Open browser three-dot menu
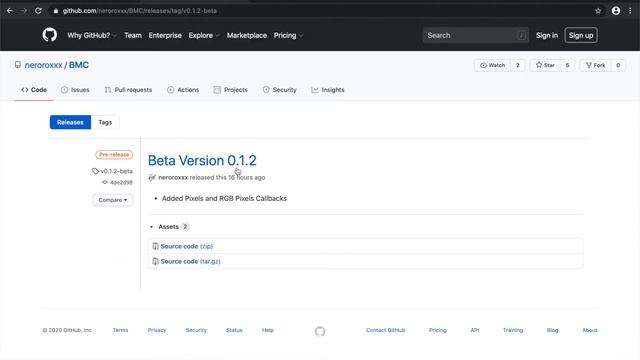640x360 pixels. tap(630, 11)
